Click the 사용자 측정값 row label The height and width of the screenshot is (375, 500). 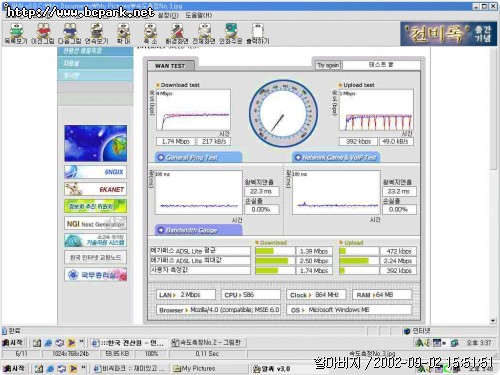(200, 270)
